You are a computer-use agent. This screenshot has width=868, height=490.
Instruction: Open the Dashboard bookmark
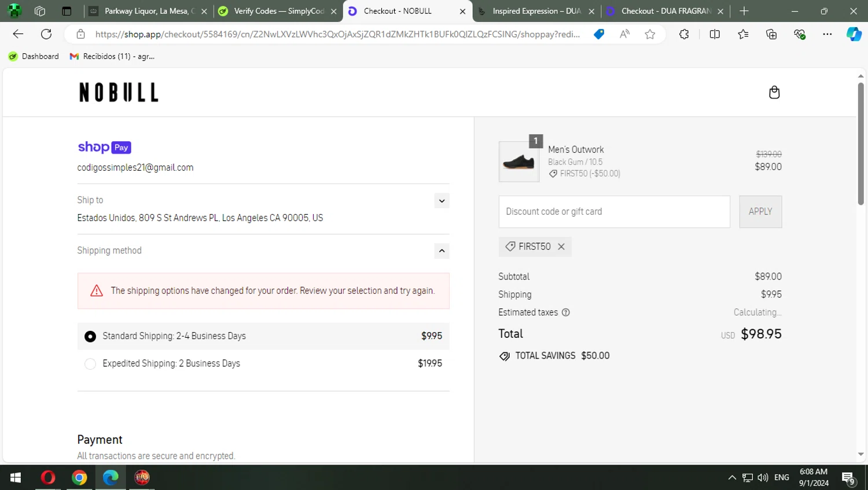tap(34, 56)
